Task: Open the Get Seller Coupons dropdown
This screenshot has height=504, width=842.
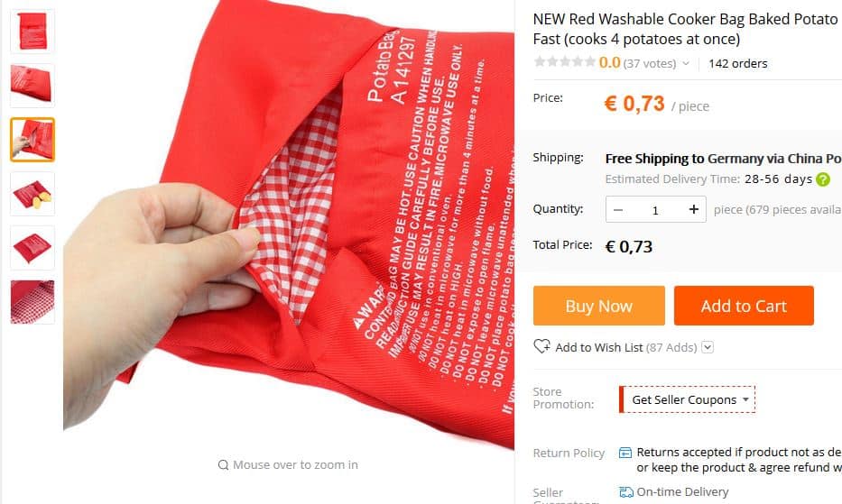Action: [x=687, y=399]
